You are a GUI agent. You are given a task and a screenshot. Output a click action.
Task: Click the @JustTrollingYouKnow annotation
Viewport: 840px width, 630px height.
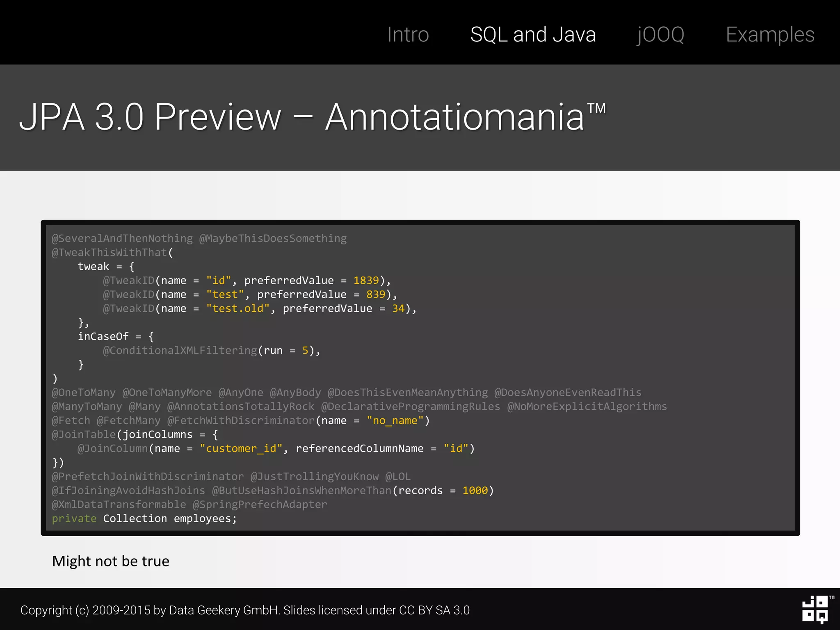coord(315,477)
